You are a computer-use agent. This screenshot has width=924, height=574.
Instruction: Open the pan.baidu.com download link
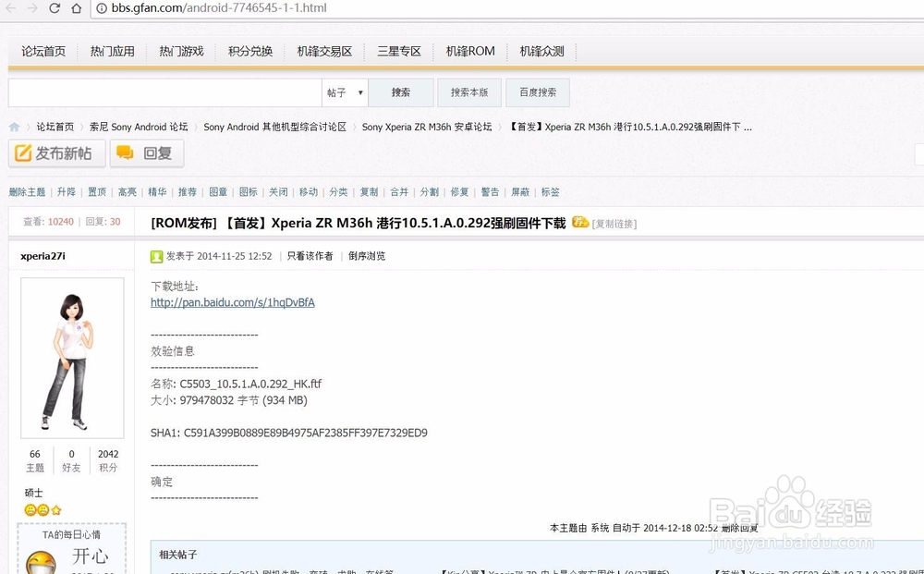coord(232,302)
